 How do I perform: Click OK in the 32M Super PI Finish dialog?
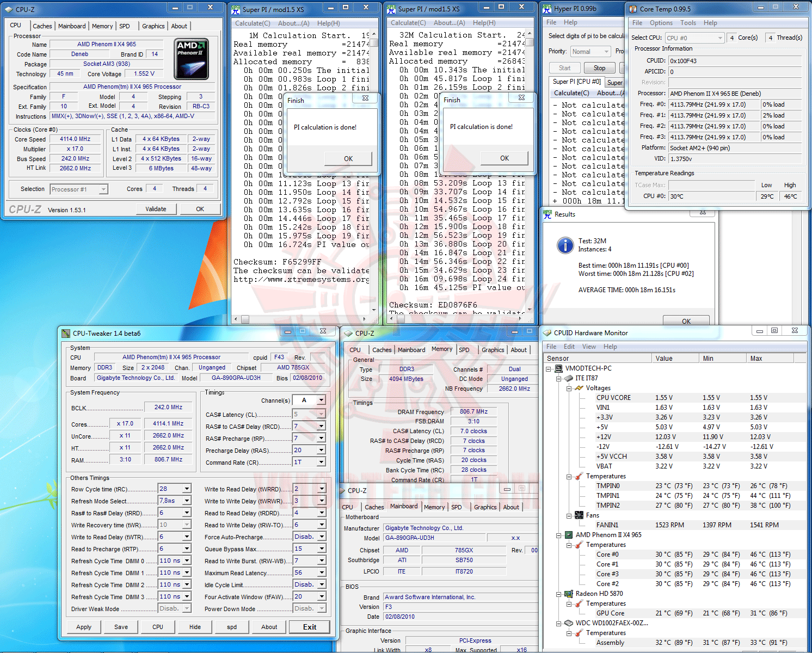coord(505,158)
